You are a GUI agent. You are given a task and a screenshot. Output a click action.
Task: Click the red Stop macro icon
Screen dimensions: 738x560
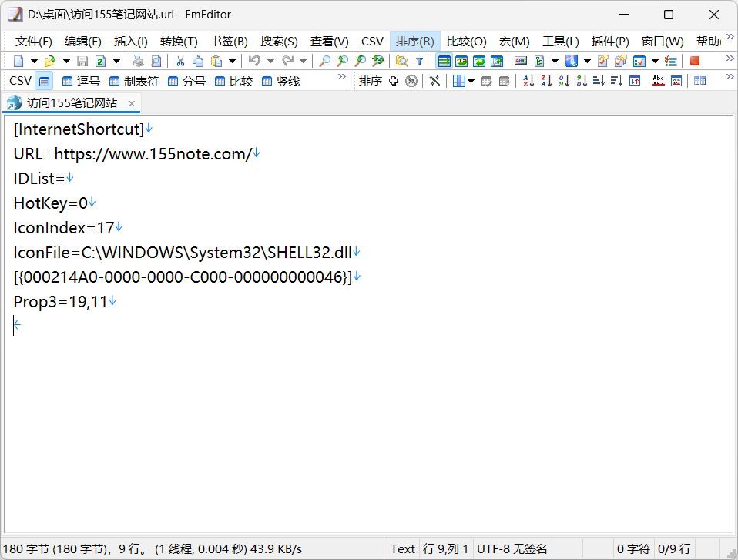pyautogui.click(x=695, y=61)
